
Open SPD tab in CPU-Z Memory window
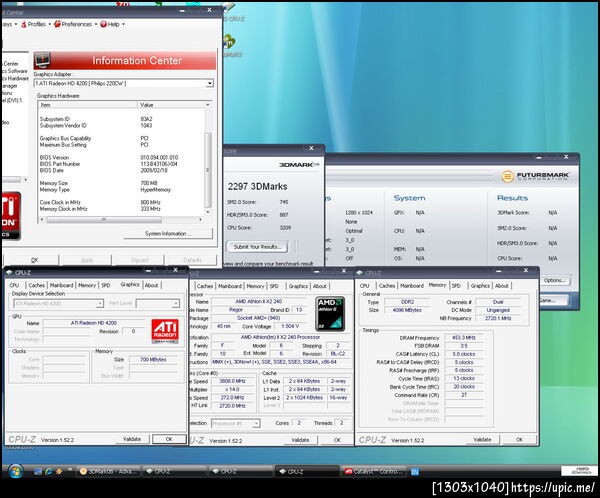coord(456,286)
